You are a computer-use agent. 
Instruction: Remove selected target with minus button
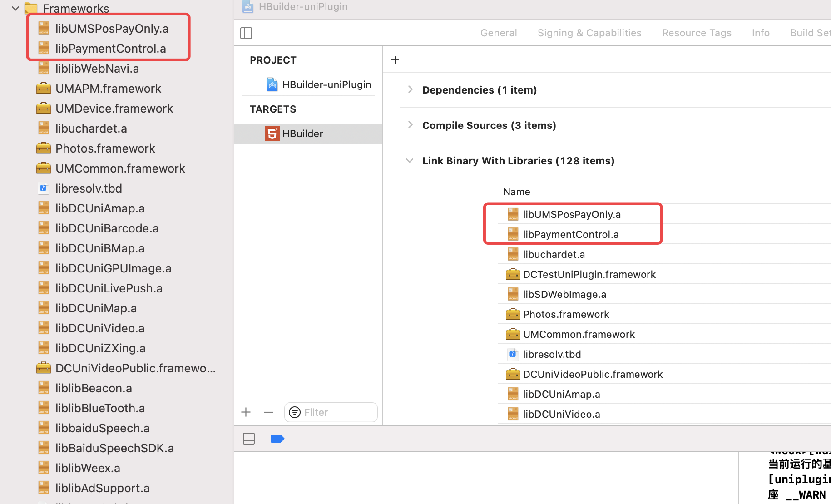[x=268, y=412]
